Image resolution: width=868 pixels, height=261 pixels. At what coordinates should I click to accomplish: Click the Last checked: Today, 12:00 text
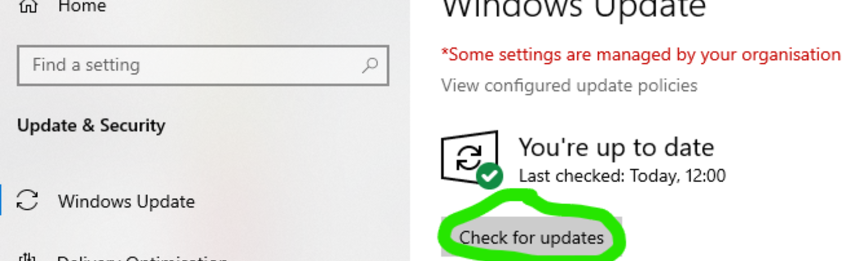click(x=622, y=176)
